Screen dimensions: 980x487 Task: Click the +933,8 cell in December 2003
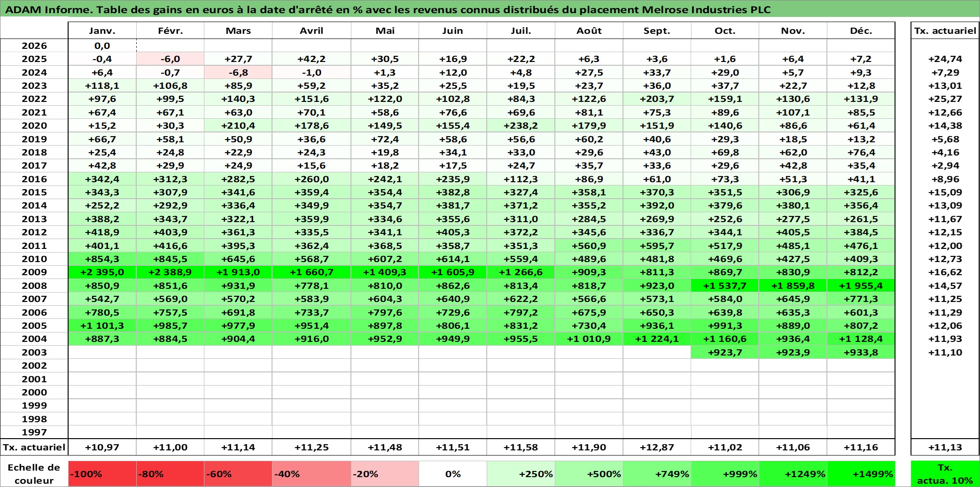(861, 352)
